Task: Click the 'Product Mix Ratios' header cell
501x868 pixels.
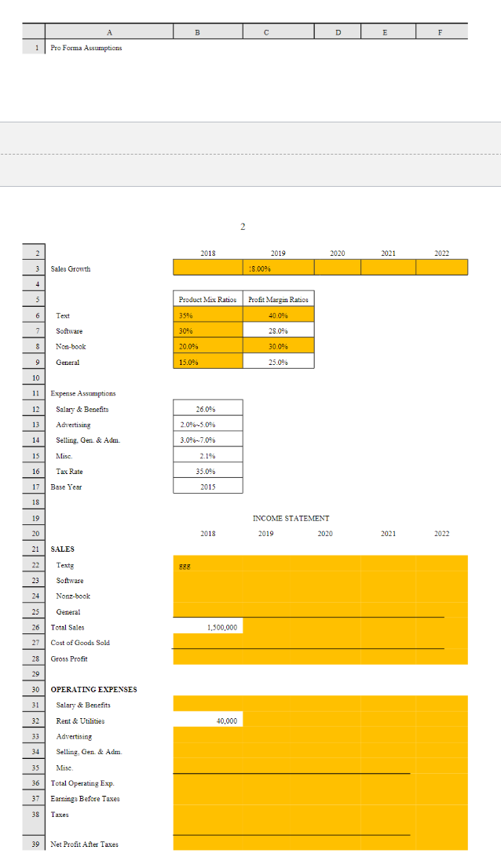Action: tap(207, 299)
